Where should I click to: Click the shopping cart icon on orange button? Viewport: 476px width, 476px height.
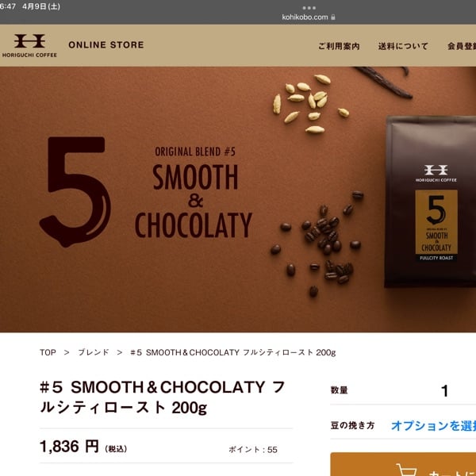pyautogui.click(x=406, y=470)
